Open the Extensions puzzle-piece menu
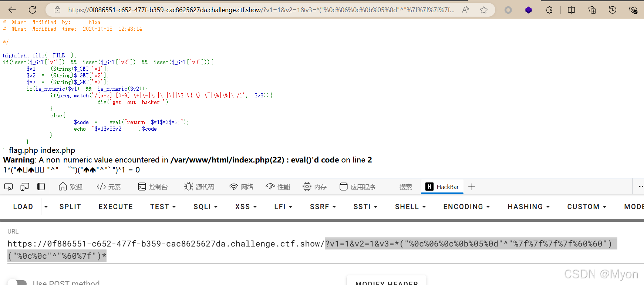This screenshot has width=644, height=285. click(x=549, y=10)
